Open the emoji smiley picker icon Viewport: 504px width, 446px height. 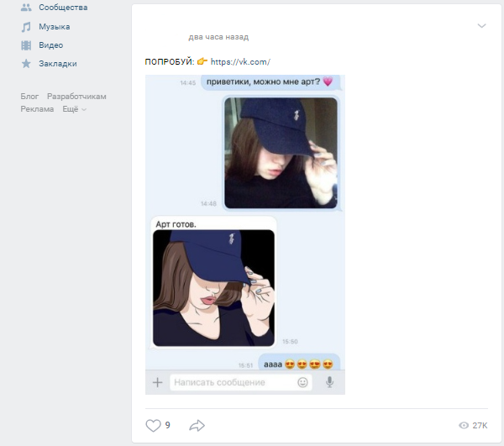(x=302, y=382)
